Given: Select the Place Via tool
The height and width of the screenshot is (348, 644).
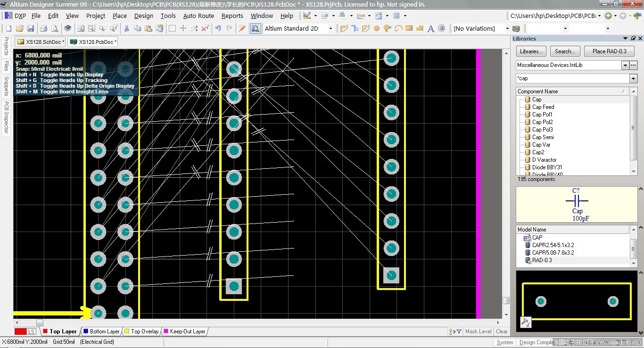Looking at the screenshot, I should click(387, 28).
